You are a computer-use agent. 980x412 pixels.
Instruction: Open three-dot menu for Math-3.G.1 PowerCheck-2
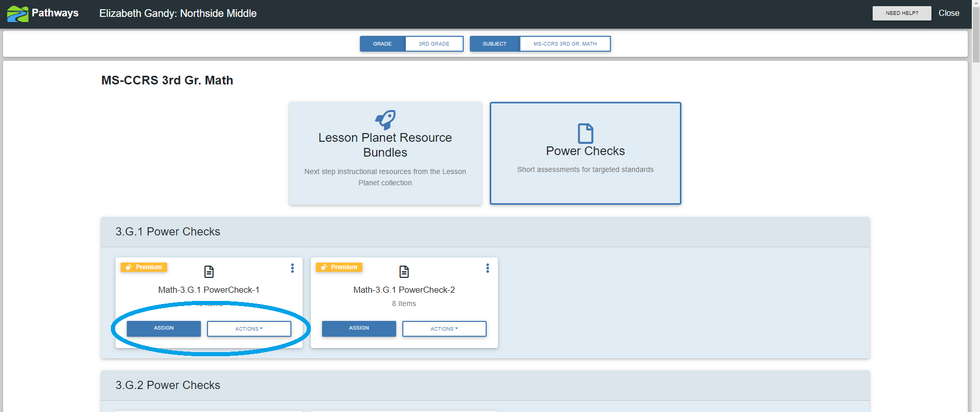pyautogui.click(x=488, y=268)
